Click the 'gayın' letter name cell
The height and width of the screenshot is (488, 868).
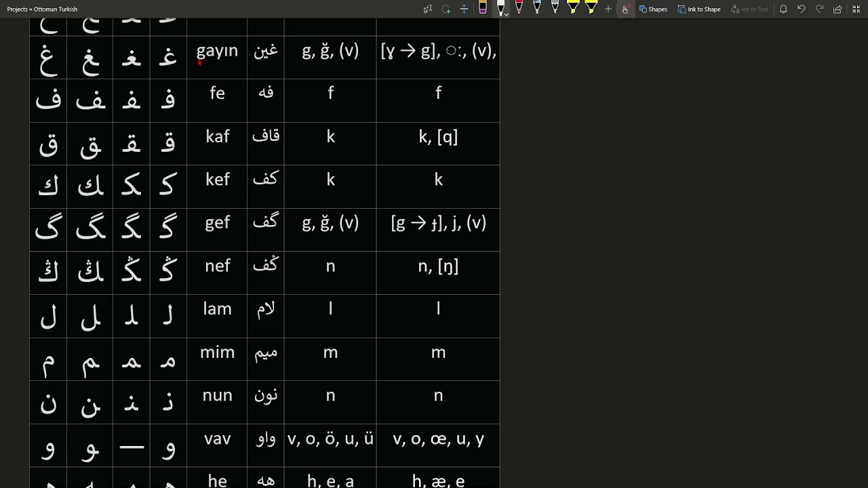tap(217, 57)
